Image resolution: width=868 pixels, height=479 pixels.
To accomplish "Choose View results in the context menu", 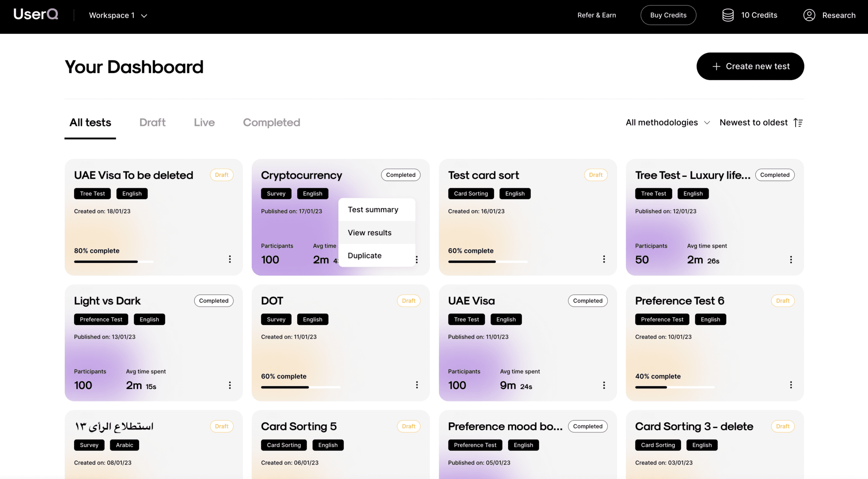I will coord(377,232).
